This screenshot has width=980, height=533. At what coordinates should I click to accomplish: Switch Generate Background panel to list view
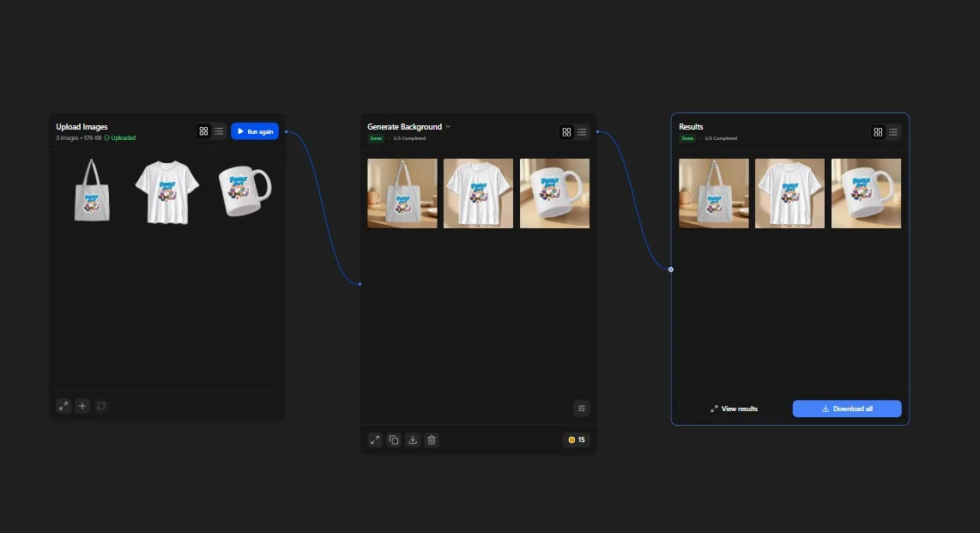coord(582,132)
